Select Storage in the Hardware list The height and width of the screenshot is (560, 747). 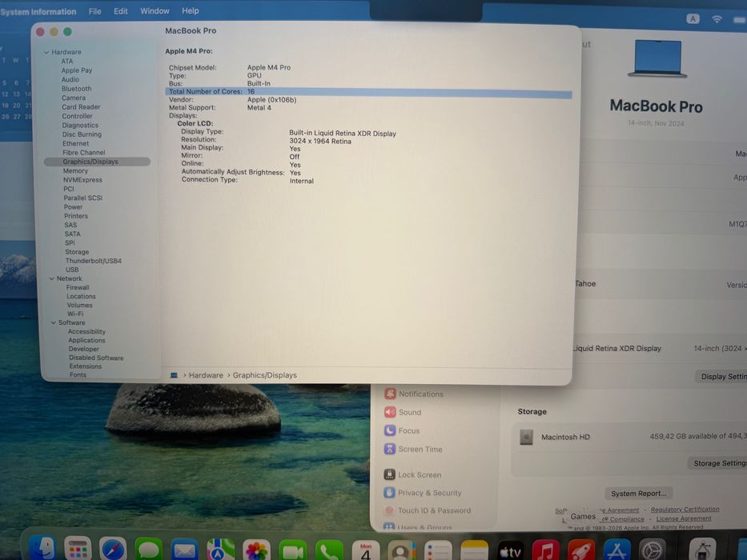77,252
